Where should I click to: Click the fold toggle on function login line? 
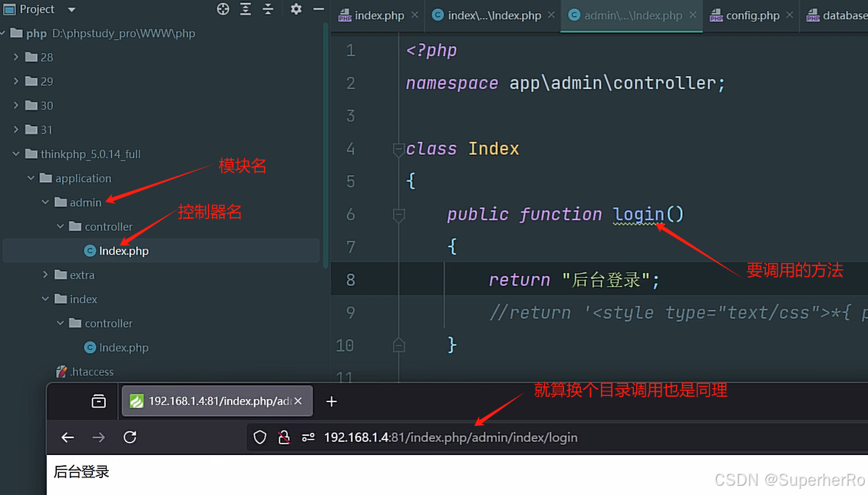tap(398, 215)
